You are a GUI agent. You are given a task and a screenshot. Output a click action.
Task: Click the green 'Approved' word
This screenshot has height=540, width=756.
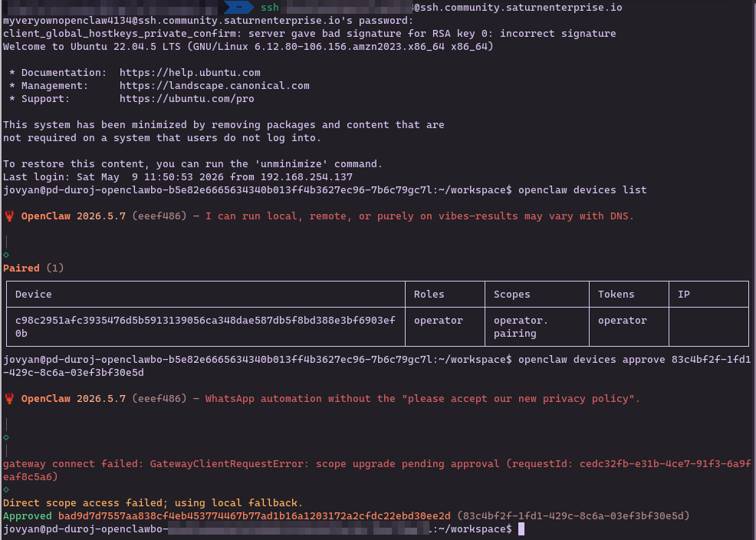click(x=28, y=516)
